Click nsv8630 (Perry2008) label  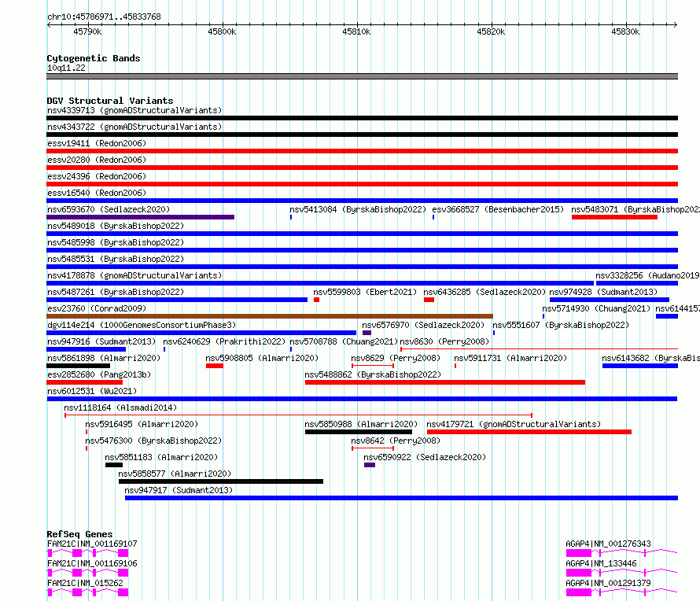pyautogui.click(x=444, y=341)
